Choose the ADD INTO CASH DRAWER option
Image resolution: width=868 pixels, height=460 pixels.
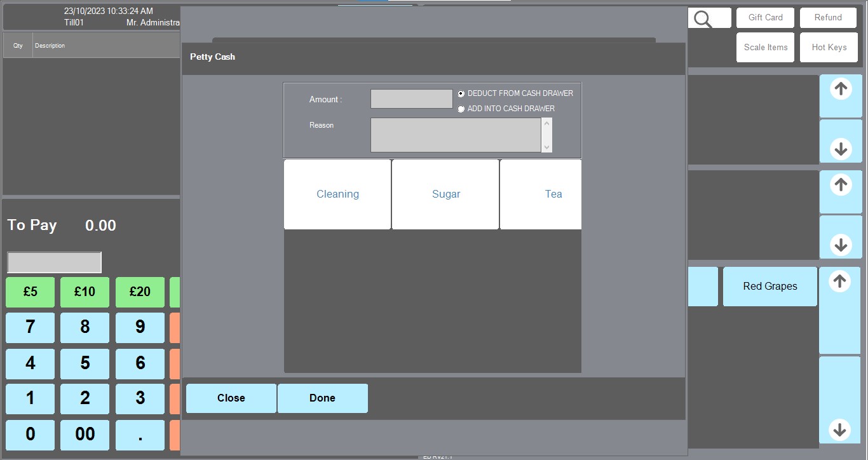click(461, 109)
